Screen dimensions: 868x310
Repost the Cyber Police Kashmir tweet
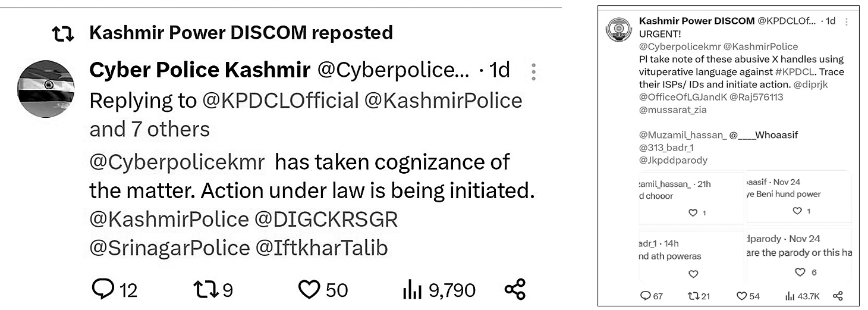coord(205,290)
